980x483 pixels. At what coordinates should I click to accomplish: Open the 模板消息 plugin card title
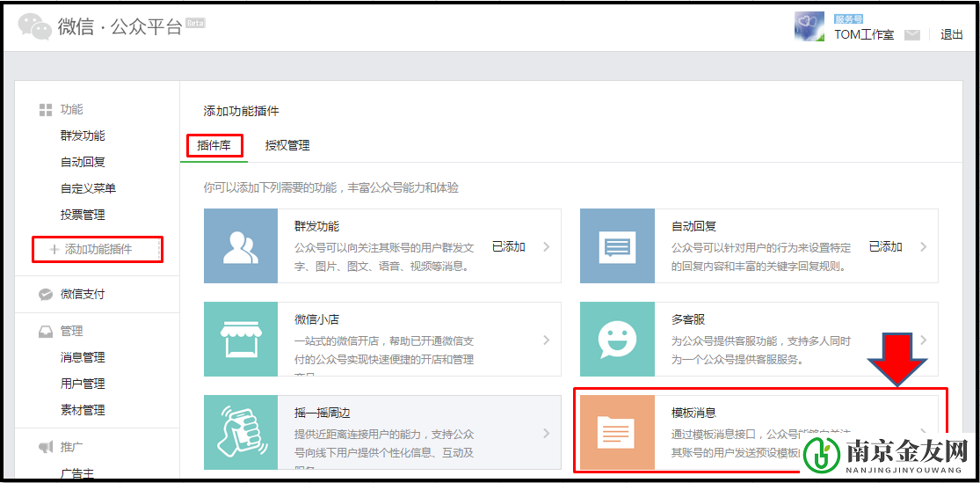693,413
